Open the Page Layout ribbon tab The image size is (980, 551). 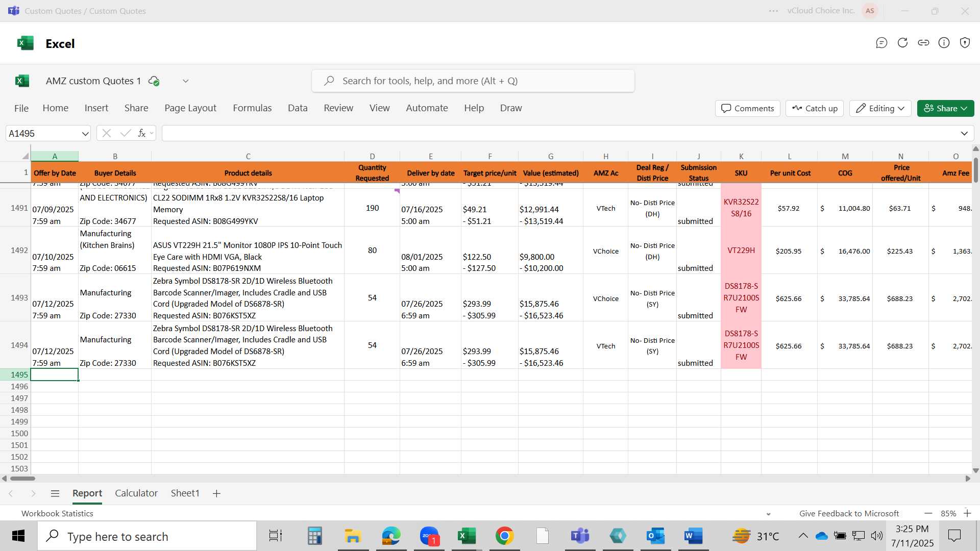190,108
